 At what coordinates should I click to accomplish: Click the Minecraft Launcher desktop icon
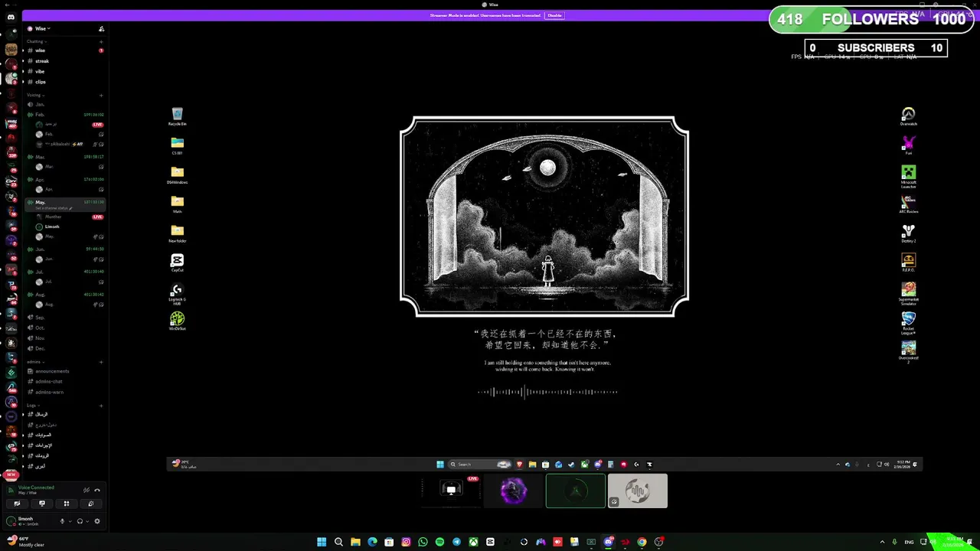pyautogui.click(x=908, y=176)
